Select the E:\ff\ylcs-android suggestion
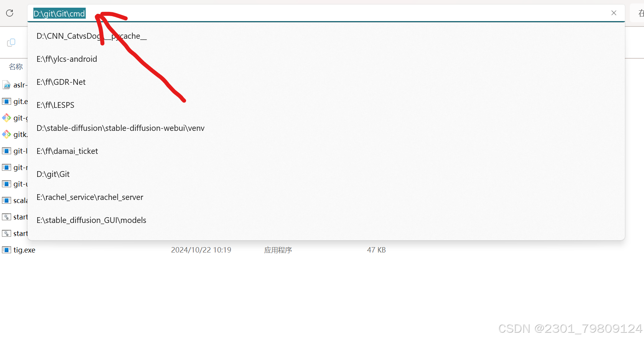 tap(326, 59)
